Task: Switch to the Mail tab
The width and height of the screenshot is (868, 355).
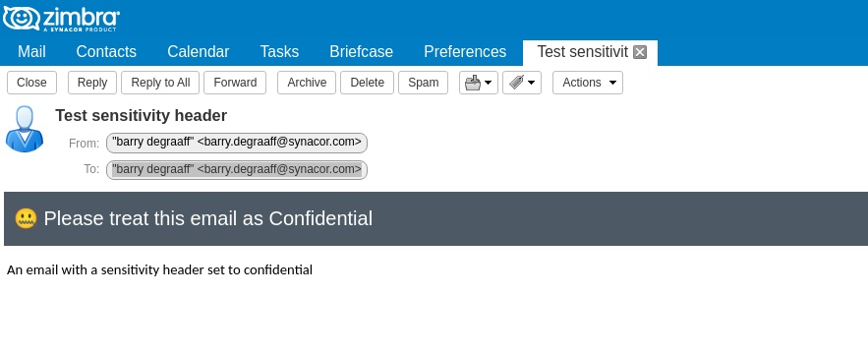Action: pos(31,51)
